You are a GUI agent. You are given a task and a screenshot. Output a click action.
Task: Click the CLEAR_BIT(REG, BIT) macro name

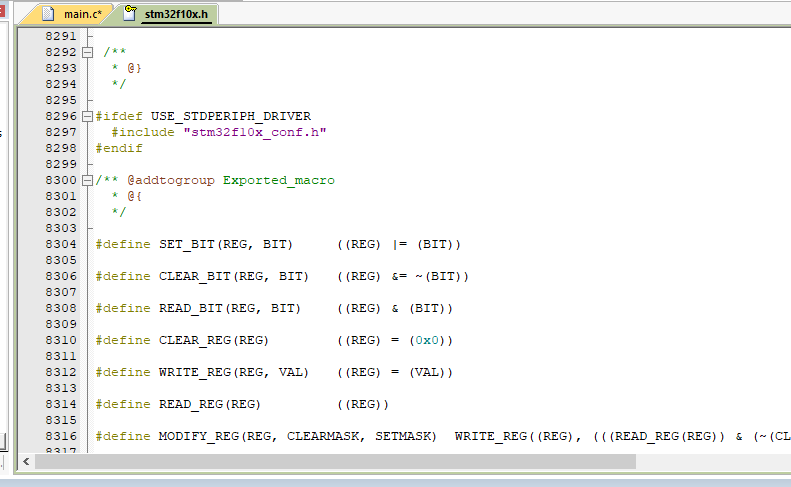click(234, 276)
